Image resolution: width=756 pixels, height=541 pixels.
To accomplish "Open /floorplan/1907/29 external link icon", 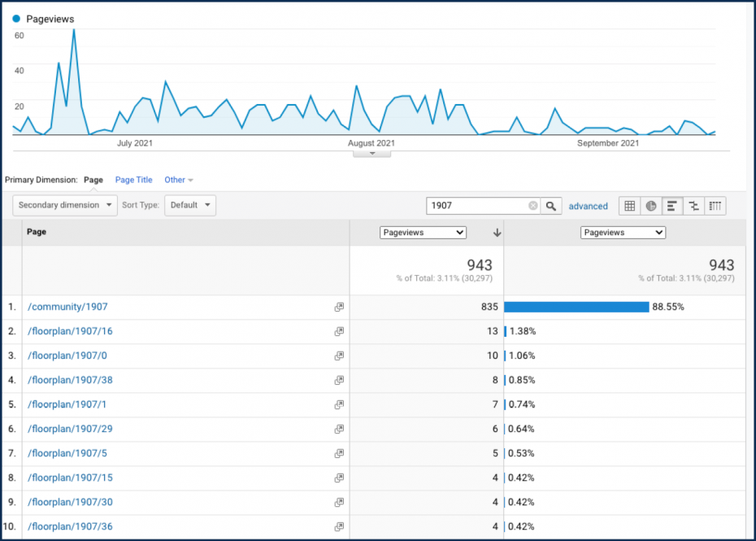I will tap(339, 429).
